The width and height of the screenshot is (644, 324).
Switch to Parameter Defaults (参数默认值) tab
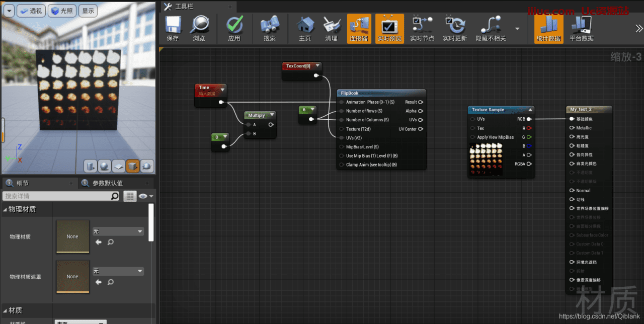pyautogui.click(x=107, y=183)
